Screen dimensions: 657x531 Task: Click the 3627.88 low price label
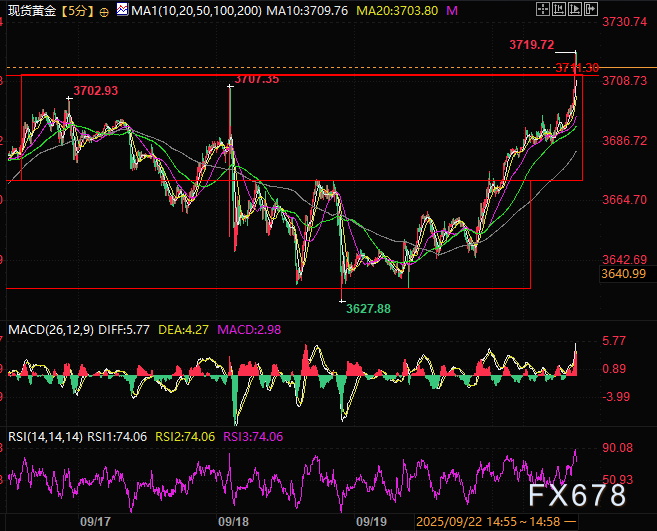click(368, 309)
